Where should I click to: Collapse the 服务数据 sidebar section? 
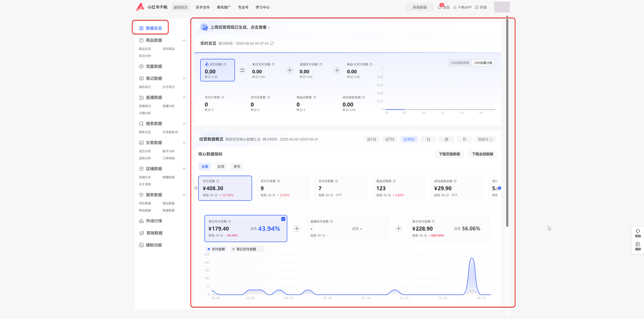[184, 195]
